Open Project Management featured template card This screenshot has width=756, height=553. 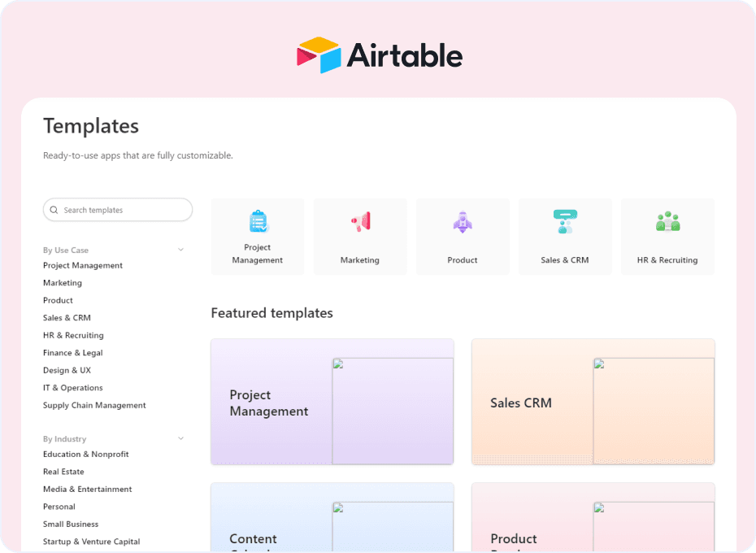pyautogui.click(x=332, y=402)
